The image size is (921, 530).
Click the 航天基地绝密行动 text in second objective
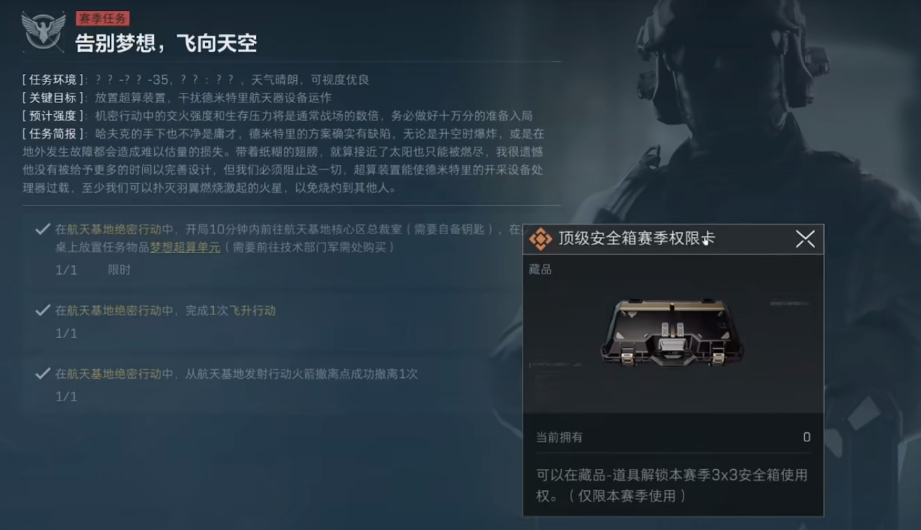pos(114,310)
